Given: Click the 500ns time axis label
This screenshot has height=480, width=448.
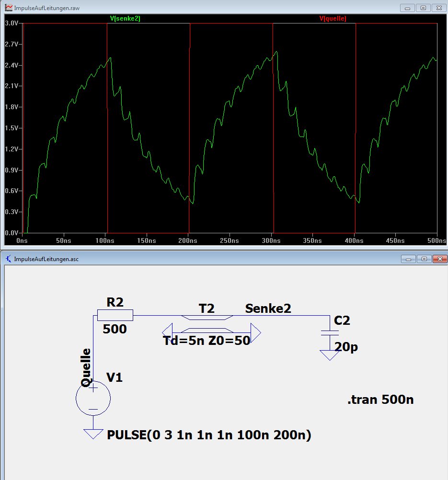Looking at the screenshot, I should pyautogui.click(x=437, y=240).
